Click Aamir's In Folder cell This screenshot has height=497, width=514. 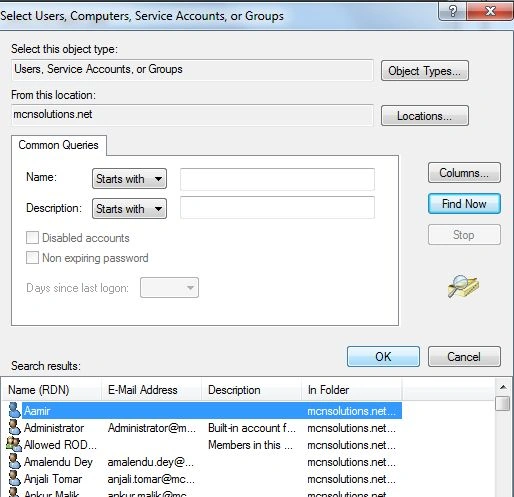(x=351, y=411)
